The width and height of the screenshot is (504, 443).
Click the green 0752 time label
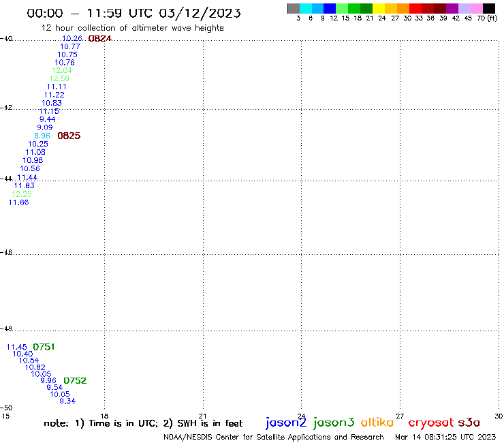tap(75, 380)
